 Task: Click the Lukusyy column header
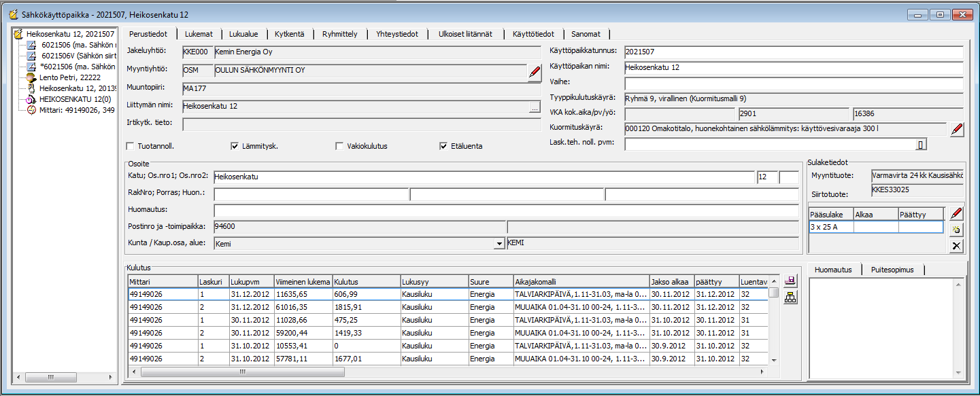(x=434, y=281)
